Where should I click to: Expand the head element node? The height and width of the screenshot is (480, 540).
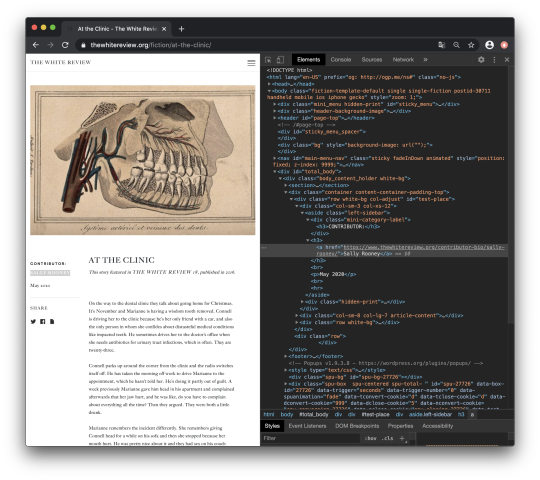point(269,84)
